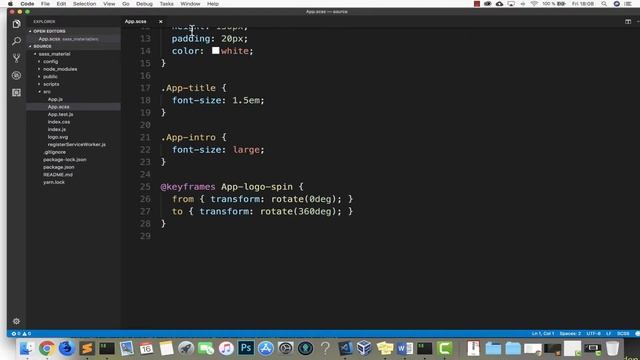The height and width of the screenshot is (360, 640).
Task: Open the Explorer view in activity bar
Action: tap(16, 24)
